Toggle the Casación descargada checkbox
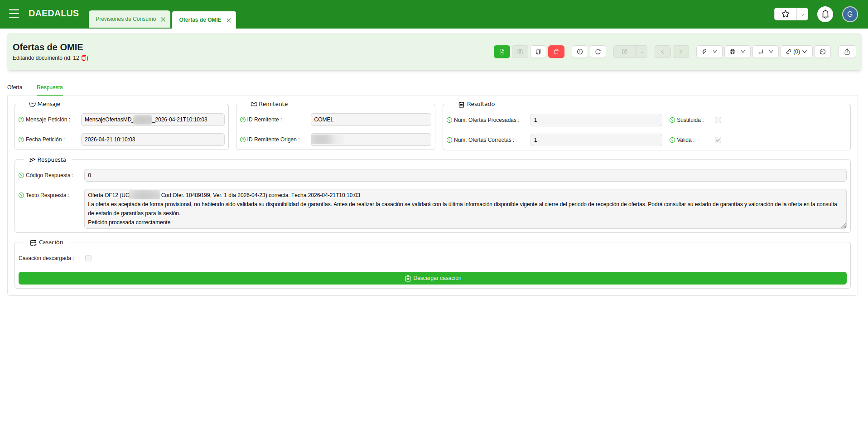The image size is (868, 434). pyautogui.click(x=88, y=258)
